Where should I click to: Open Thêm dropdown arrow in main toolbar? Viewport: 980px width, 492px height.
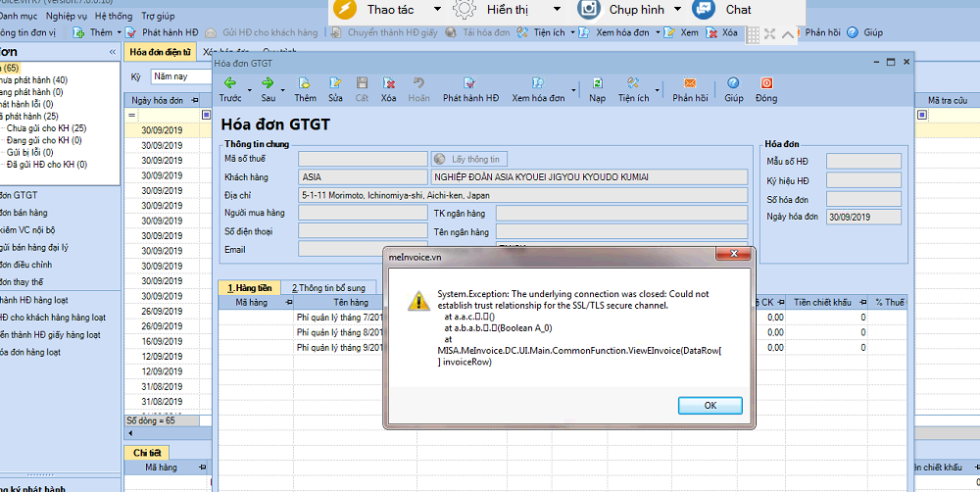tap(119, 32)
